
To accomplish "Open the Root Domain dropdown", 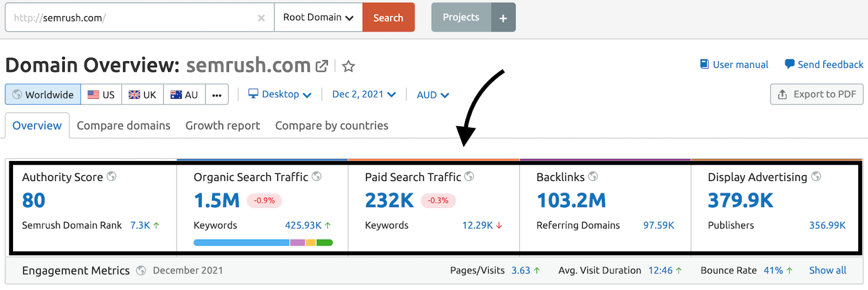I will coord(318,17).
